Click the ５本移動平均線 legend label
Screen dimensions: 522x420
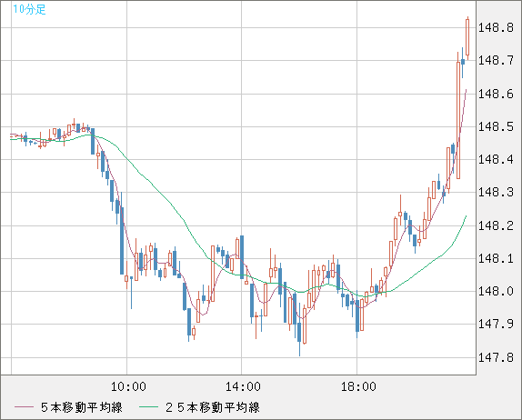(x=81, y=407)
